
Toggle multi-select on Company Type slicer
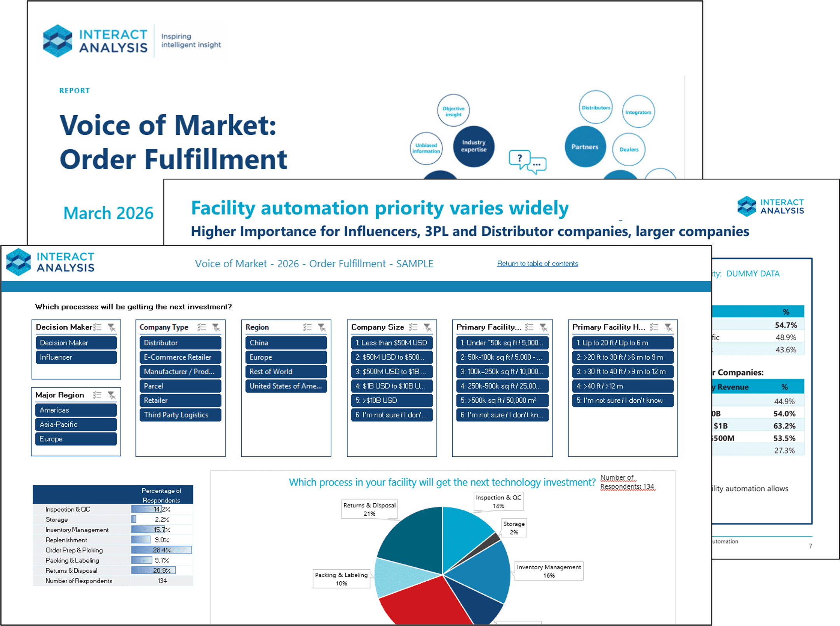coord(202,327)
